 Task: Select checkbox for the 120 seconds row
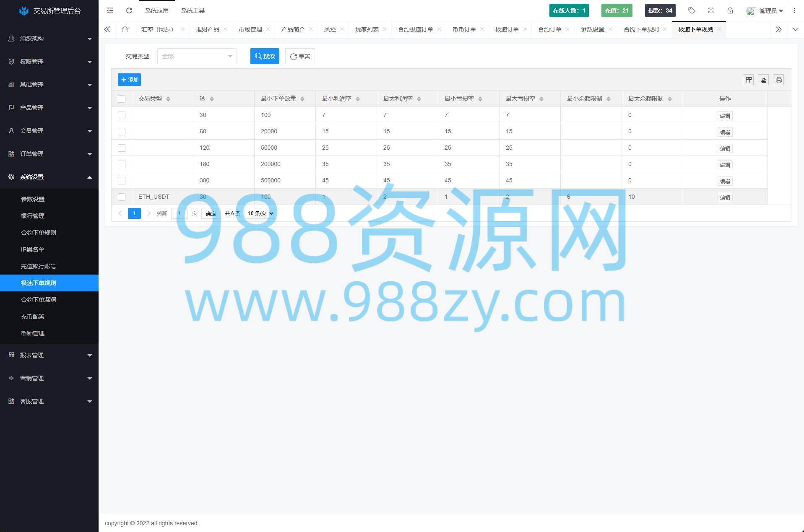(x=122, y=148)
